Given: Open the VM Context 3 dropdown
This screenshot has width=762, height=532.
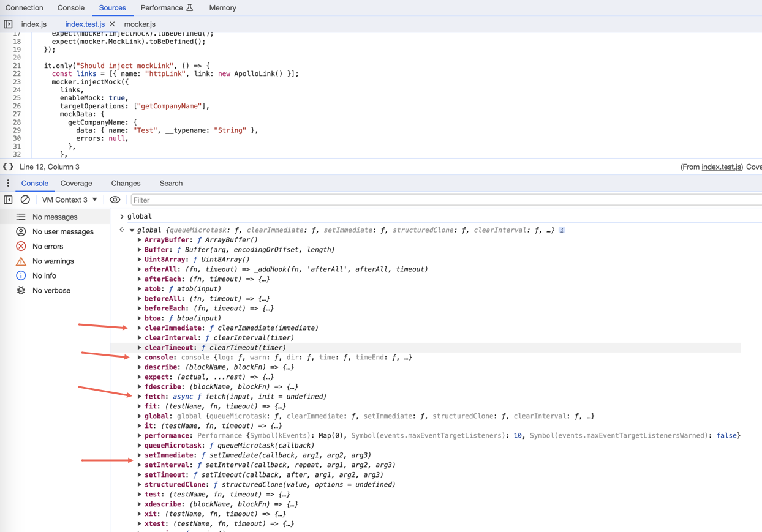Looking at the screenshot, I should (69, 200).
